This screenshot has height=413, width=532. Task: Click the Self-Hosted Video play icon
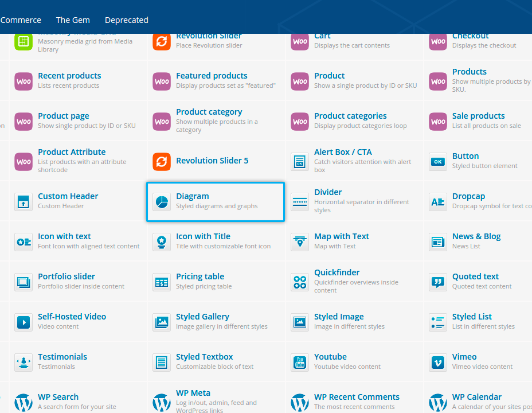(24, 322)
